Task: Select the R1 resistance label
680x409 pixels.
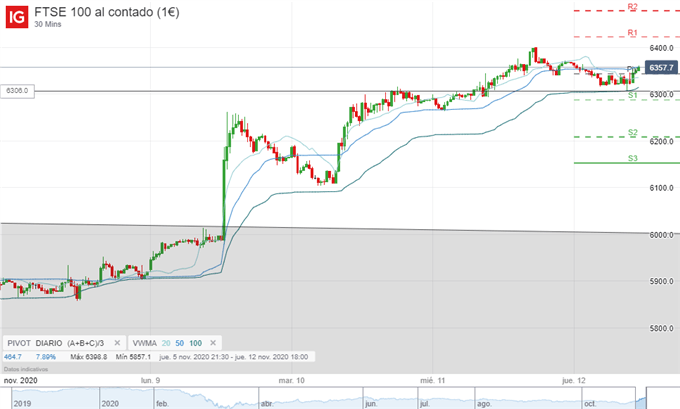Action: tap(632, 33)
